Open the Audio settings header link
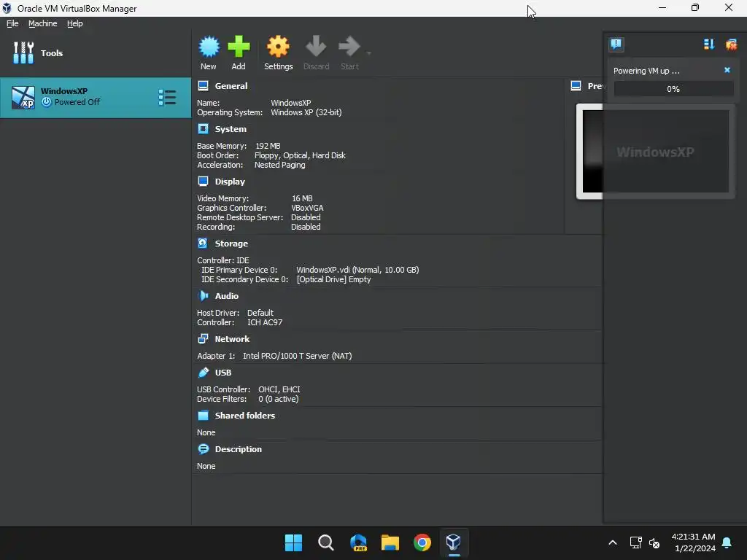Image resolution: width=747 pixels, height=560 pixels. 227,296
